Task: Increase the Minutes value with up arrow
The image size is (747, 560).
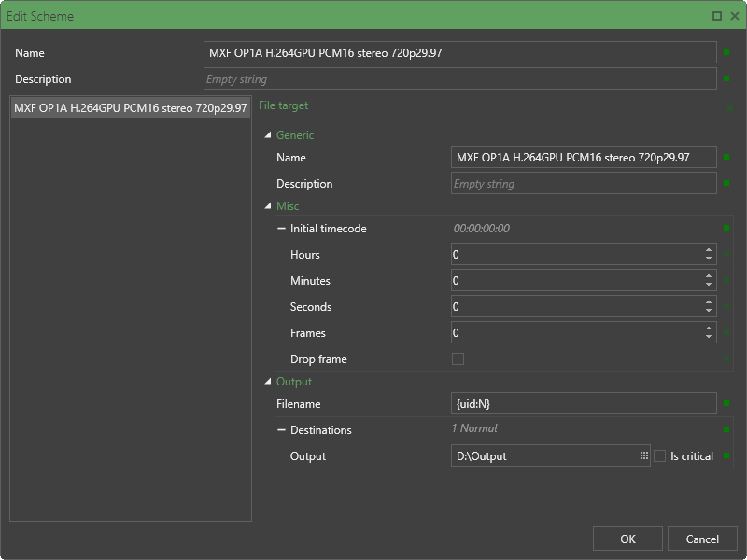Action: click(709, 275)
